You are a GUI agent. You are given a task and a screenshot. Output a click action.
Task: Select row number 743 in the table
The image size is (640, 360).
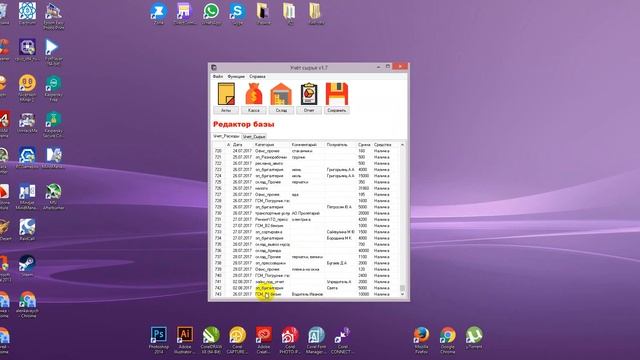(306, 294)
